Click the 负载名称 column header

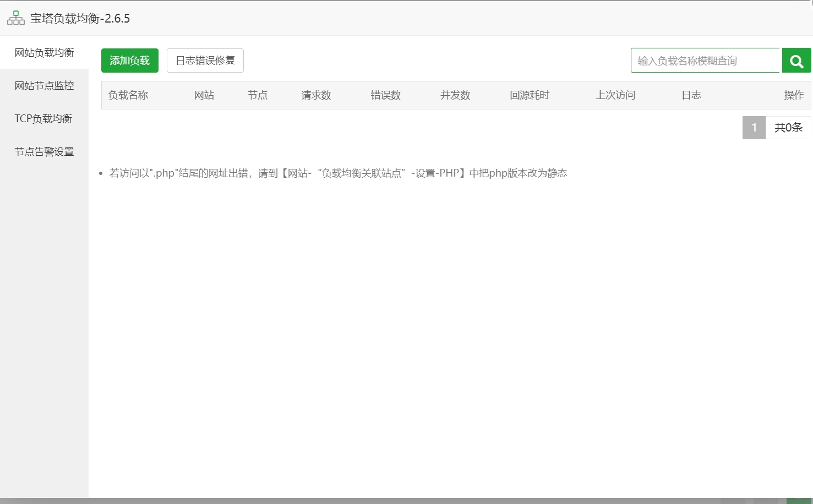coord(128,95)
